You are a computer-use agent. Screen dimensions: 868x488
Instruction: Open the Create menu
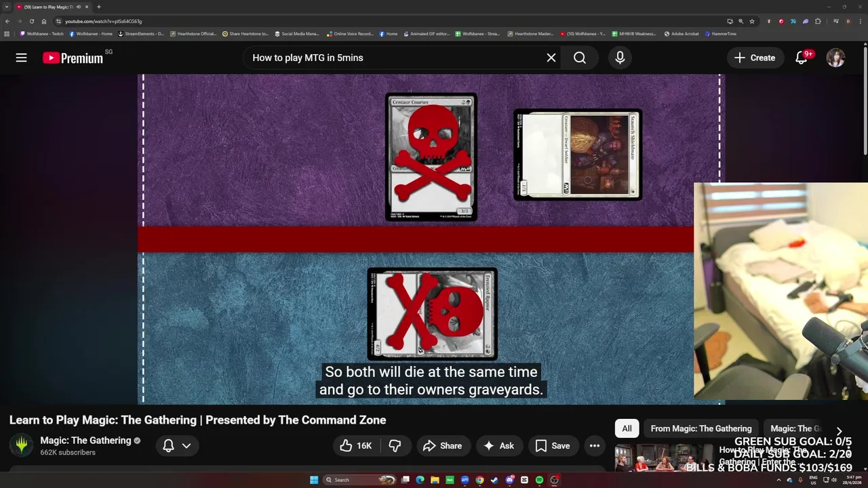755,58
